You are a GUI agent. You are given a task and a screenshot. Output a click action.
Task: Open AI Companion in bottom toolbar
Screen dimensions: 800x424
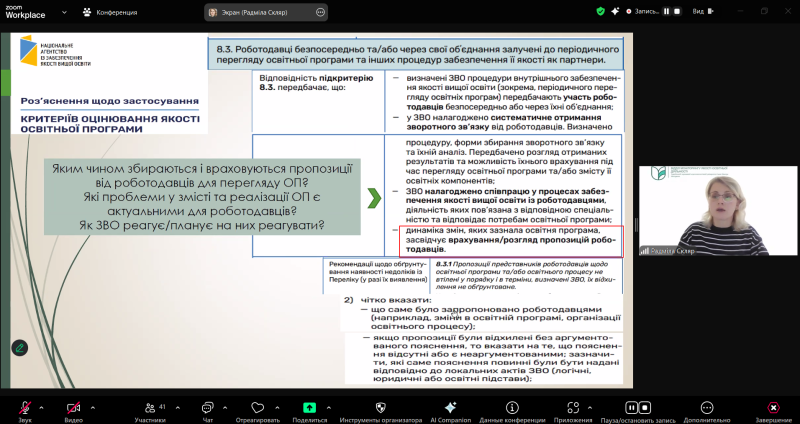coord(451,411)
